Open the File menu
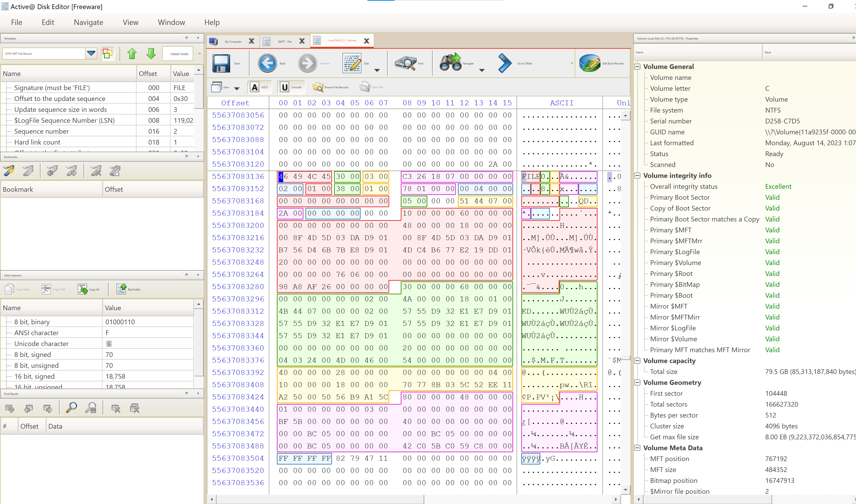Image resolution: width=856 pixels, height=504 pixels. [x=17, y=22]
